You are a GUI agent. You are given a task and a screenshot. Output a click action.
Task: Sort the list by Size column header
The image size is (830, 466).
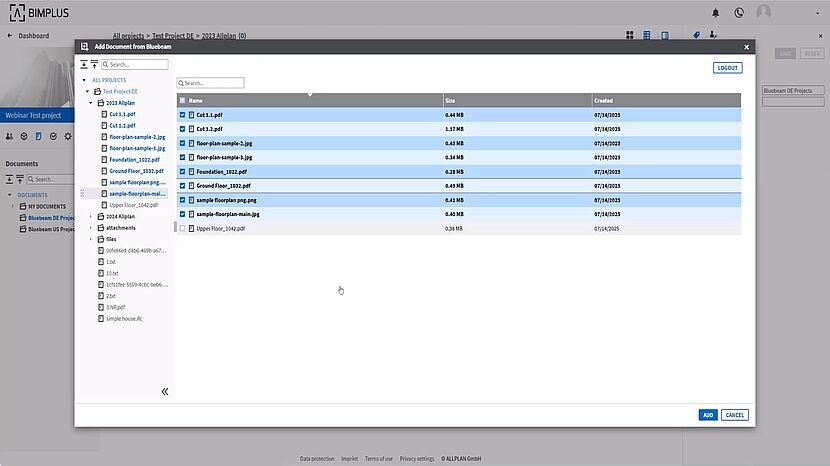450,101
